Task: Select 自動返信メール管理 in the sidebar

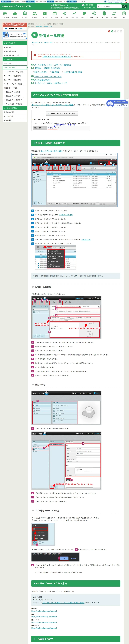Action: (15, 88)
